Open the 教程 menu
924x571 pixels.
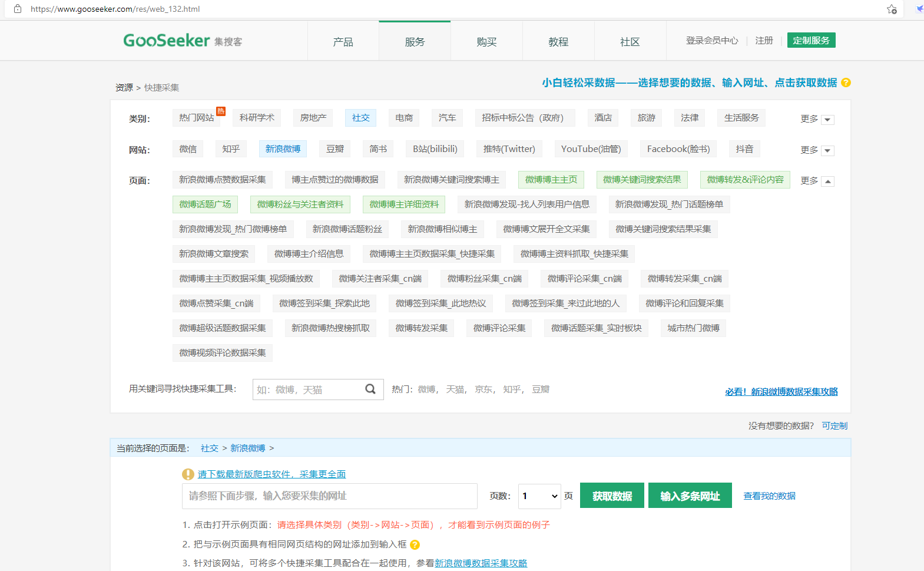[558, 41]
